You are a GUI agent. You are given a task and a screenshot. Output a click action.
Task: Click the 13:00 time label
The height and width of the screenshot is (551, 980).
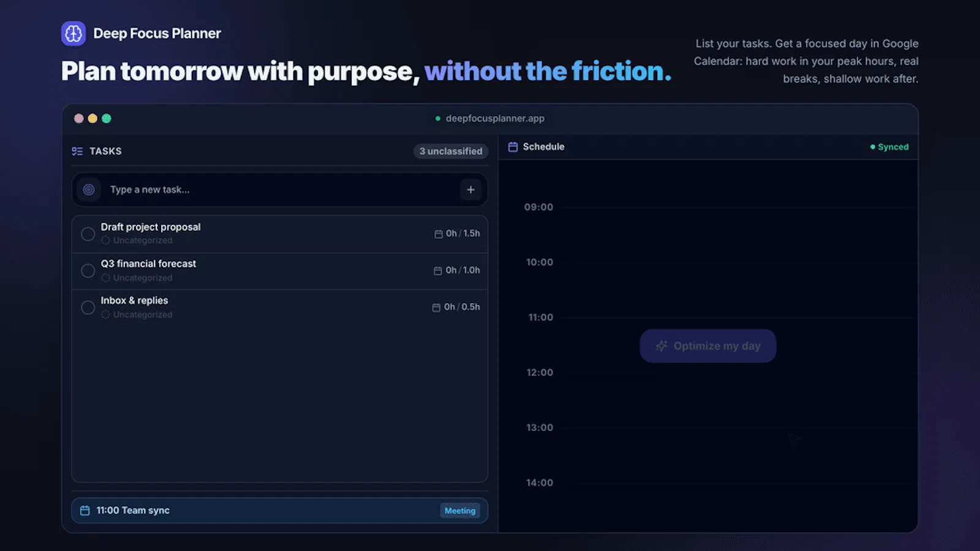tap(540, 427)
